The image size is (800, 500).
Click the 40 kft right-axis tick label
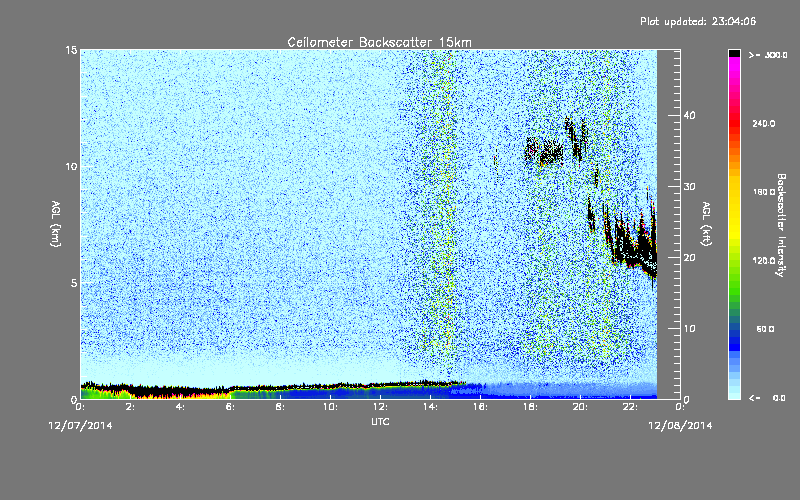coord(689,115)
